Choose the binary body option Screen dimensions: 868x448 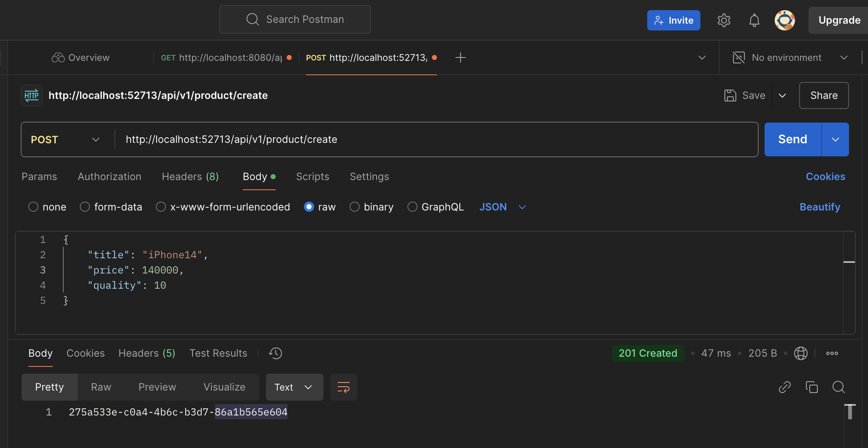click(x=355, y=207)
